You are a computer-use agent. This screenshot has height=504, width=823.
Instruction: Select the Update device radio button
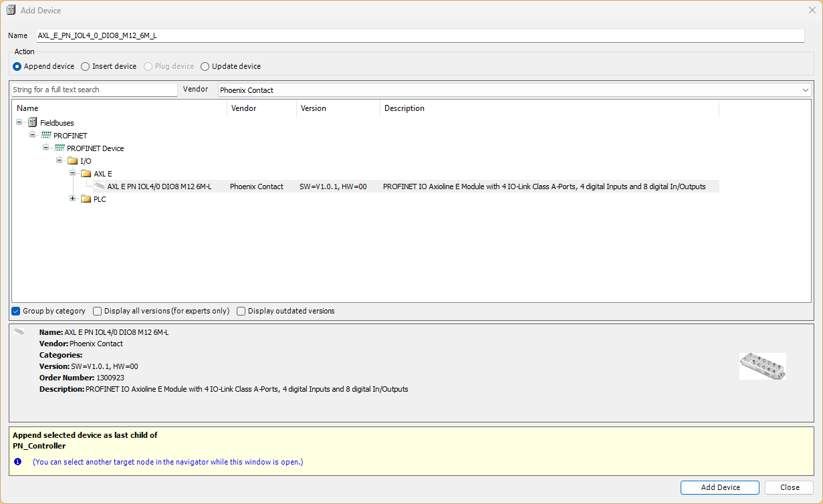point(205,67)
